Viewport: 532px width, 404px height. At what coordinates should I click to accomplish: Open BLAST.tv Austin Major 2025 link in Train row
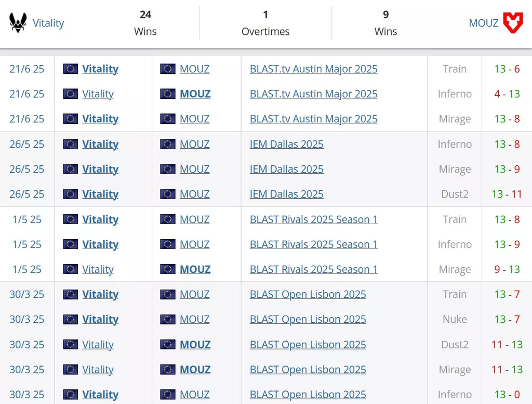click(313, 69)
